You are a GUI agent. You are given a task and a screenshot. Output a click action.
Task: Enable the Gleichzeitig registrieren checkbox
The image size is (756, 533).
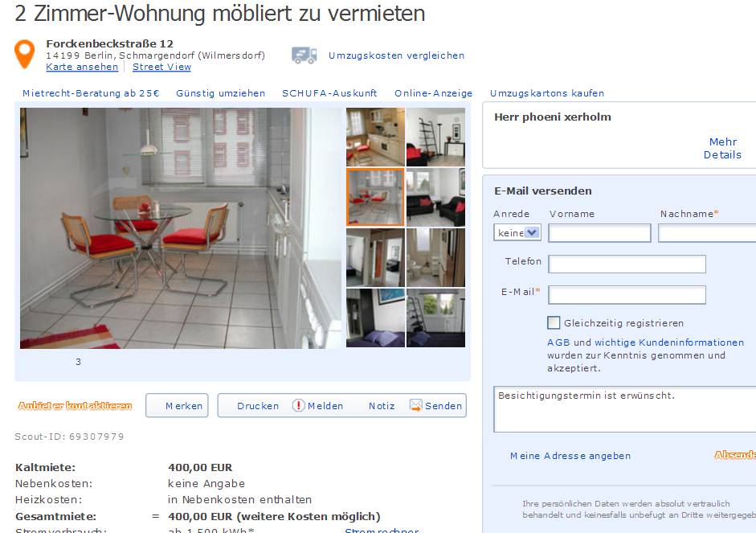click(554, 322)
